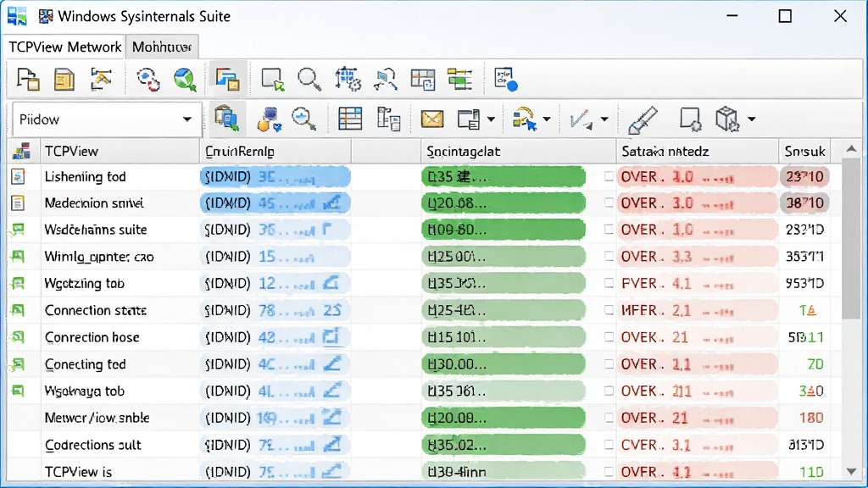Tick the checkbox in Wgetzling tob row
The height and width of the screenshot is (488, 868).
[609, 283]
